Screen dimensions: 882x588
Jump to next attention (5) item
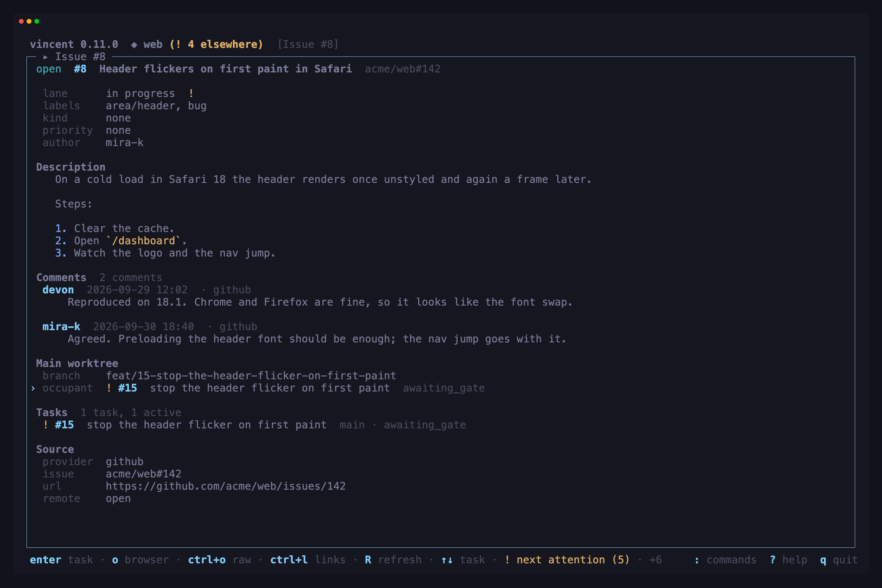point(567,560)
